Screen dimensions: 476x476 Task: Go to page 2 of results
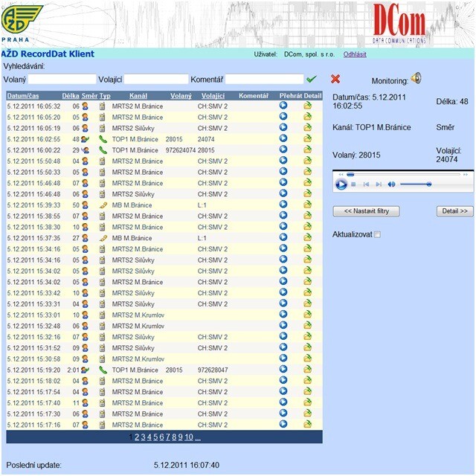click(x=137, y=437)
